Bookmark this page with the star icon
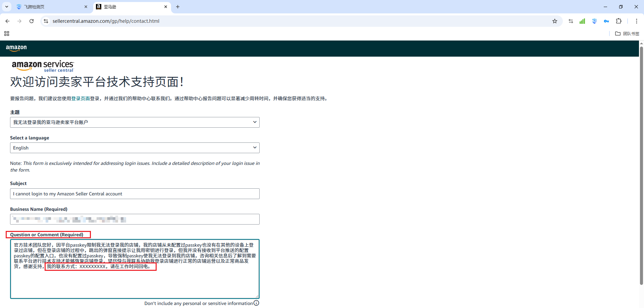The width and height of the screenshot is (644, 308). coord(555,21)
